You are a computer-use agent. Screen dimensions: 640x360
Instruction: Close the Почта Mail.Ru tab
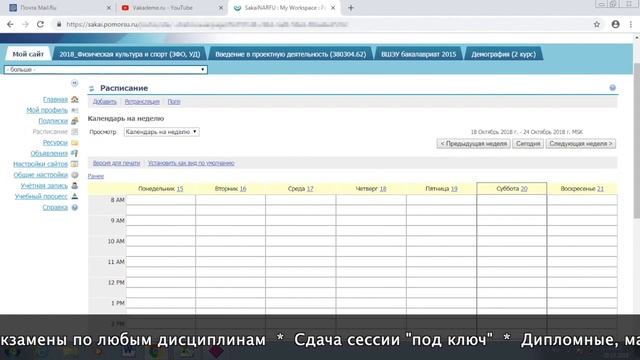click(109, 8)
